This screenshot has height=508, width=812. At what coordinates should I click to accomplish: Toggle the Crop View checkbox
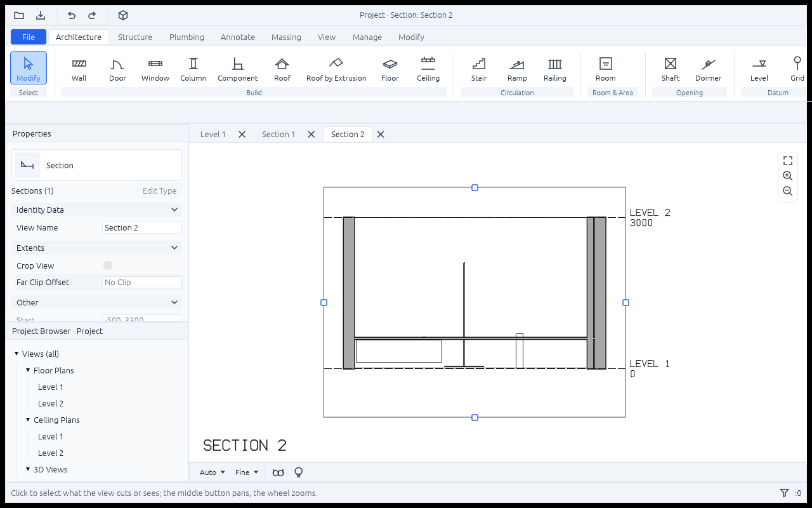108,265
